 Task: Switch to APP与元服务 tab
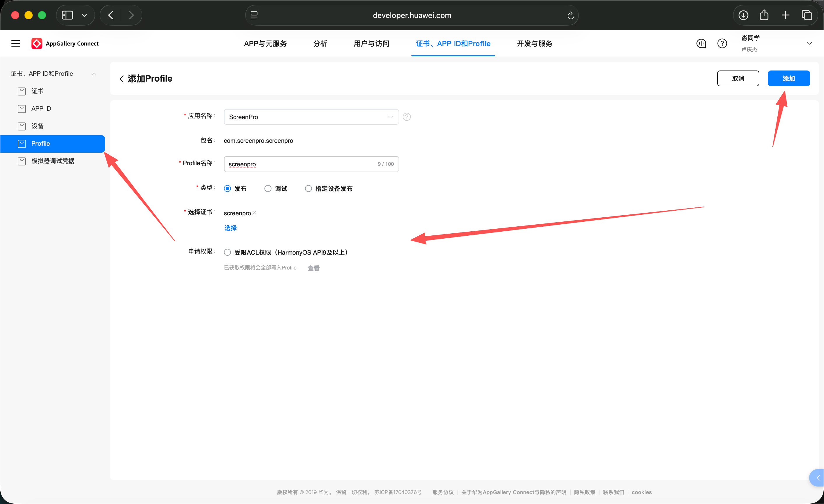(x=266, y=43)
